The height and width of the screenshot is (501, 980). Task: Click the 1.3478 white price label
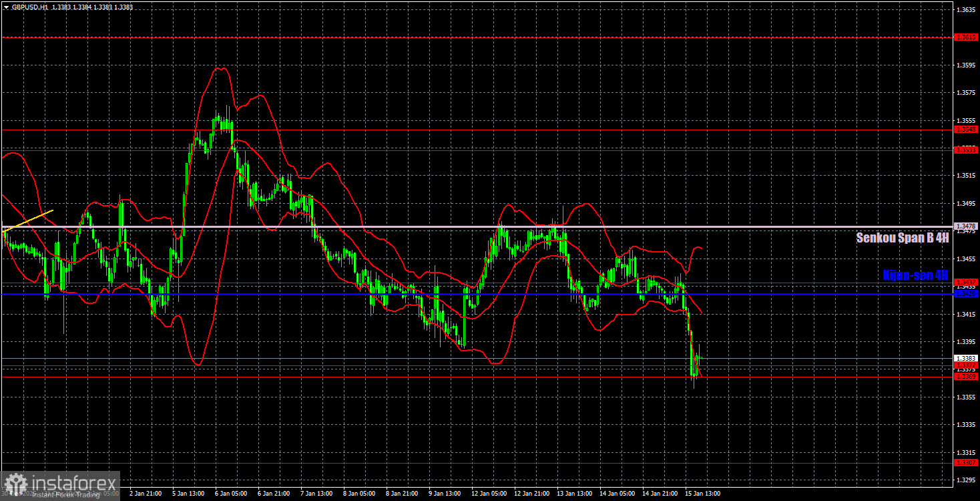[967, 227]
